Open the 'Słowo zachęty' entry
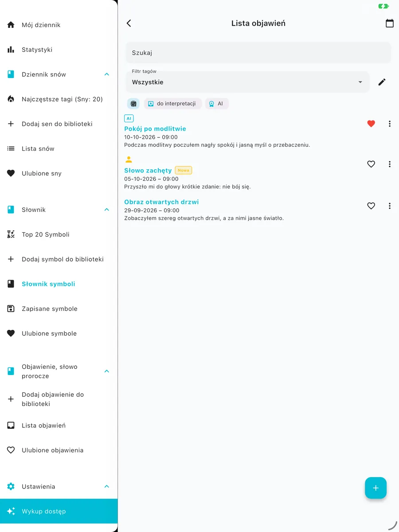This screenshot has width=399, height=532. coord(148,170)
